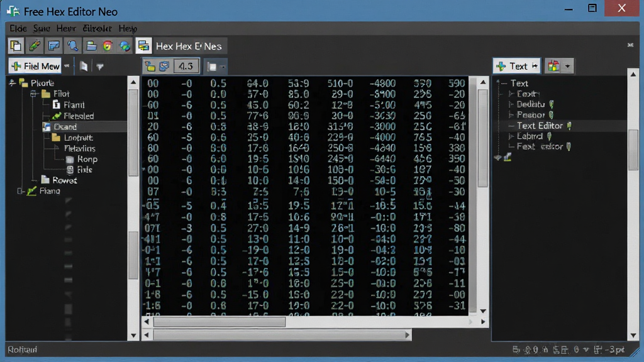Click the folder icon of Lootrutt item
This screenshot has height=362, width=644.
(x=56, y=138)
